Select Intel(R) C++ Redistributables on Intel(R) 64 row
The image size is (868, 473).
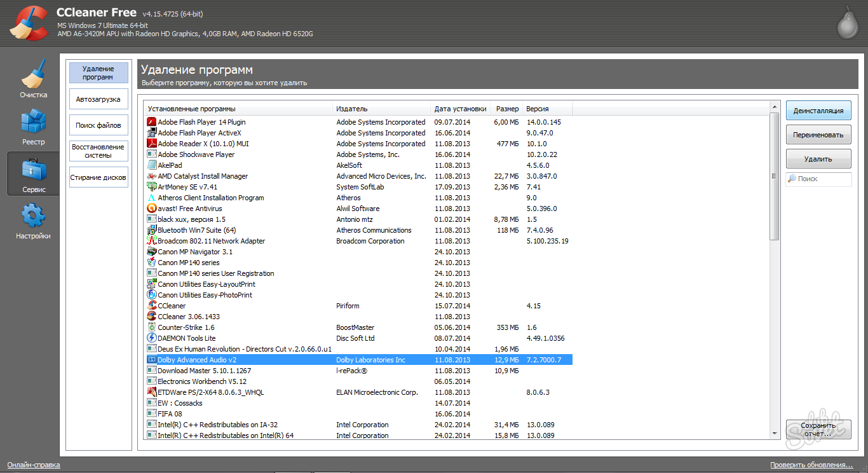click(359, 435)
